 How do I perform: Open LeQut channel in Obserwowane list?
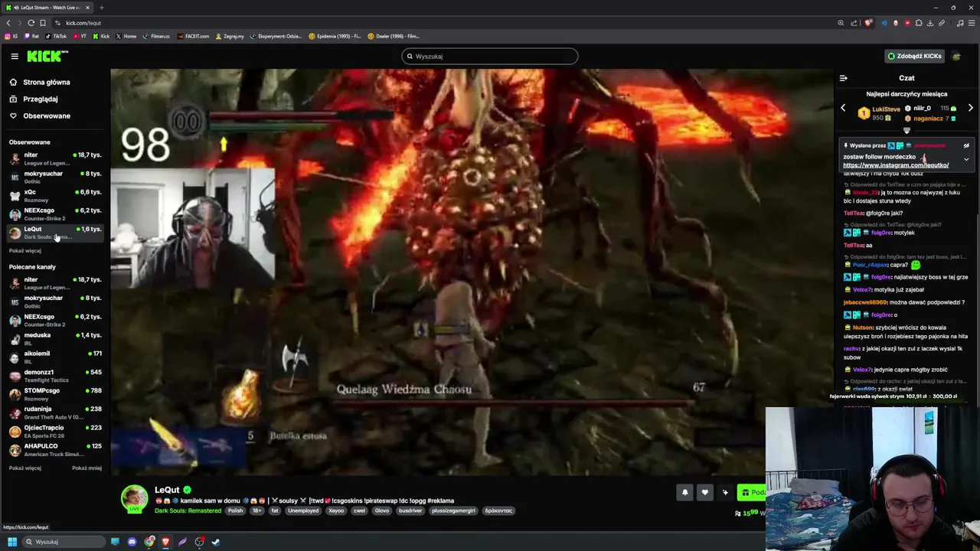point(54,232)
